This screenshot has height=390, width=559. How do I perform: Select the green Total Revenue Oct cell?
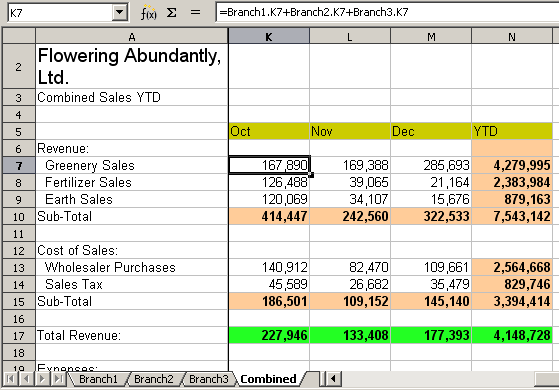(x=269, y=335)
